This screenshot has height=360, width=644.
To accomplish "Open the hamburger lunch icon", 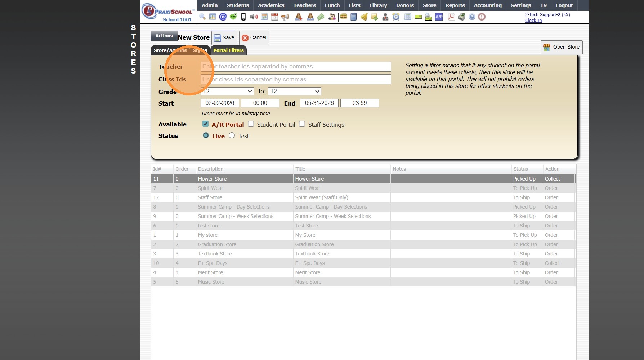I will point(344,17).
